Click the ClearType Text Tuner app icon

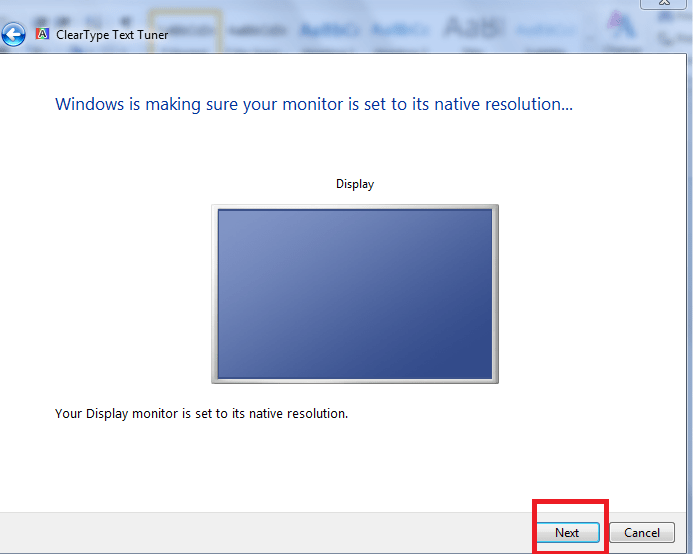point(42,34)
